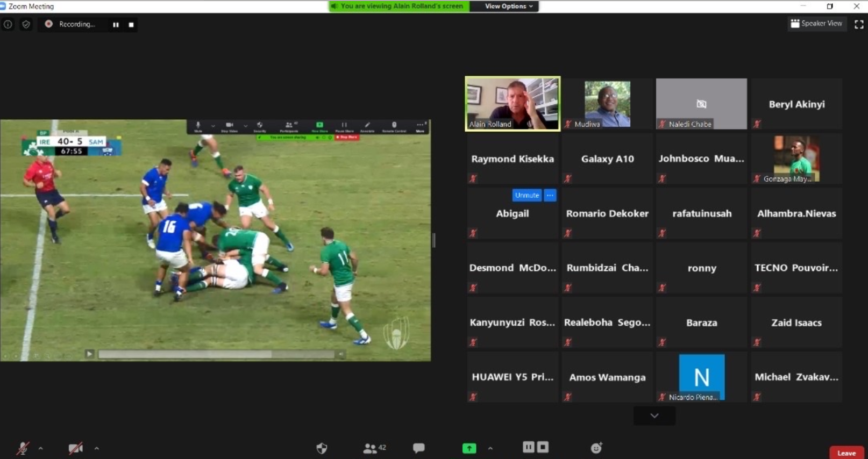
Task: Click Galaxy A10 participant tile
Action: click(607, 159)
